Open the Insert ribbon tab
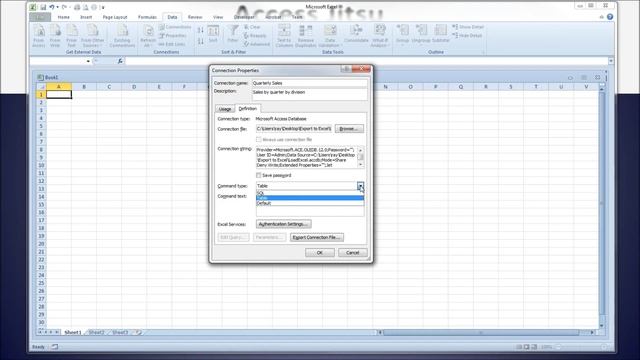Image resolution: width=640 pixels, height=360 pixels. 86,17
